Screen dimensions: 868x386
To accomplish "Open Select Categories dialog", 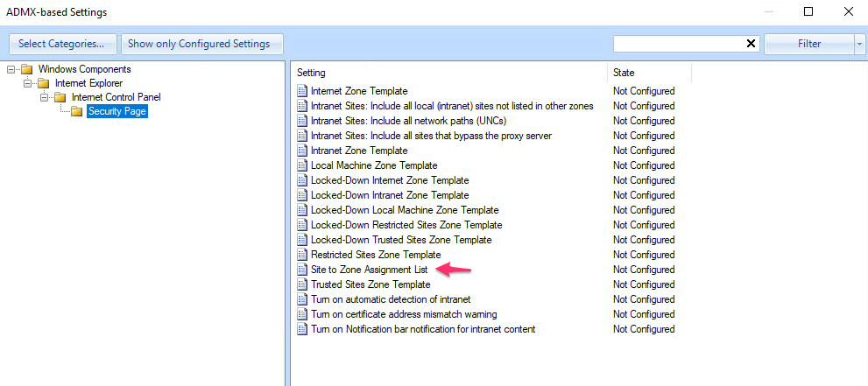I will (61, 44).
